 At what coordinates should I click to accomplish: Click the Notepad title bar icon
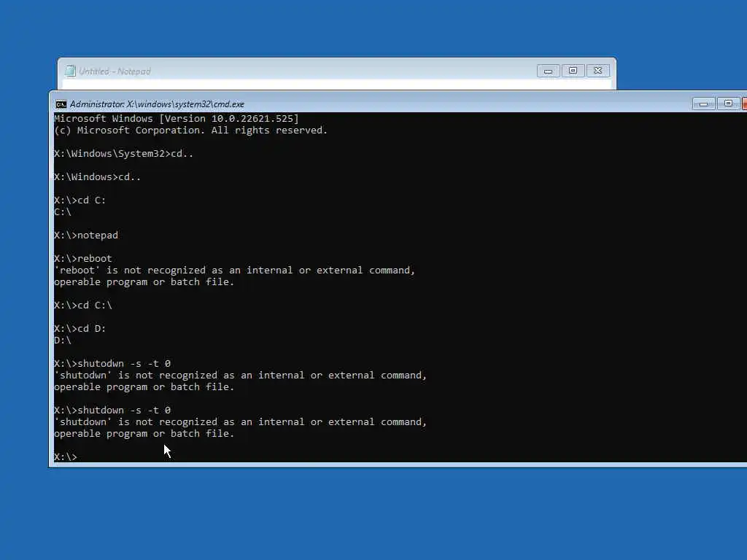(x=70, y=71)
